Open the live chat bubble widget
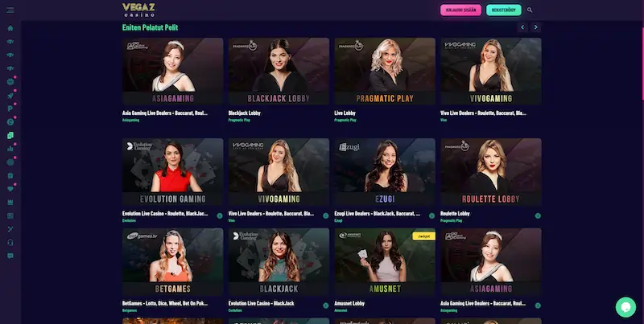 click(625, 307)
